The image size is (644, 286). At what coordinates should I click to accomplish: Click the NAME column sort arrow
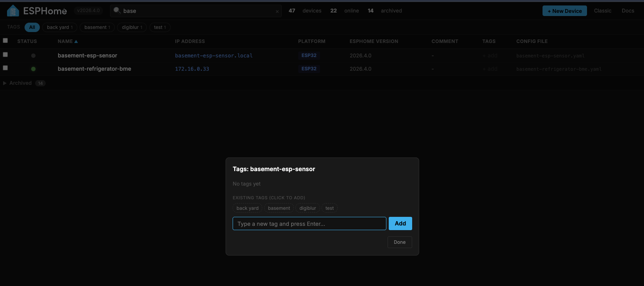pos(76,41)
